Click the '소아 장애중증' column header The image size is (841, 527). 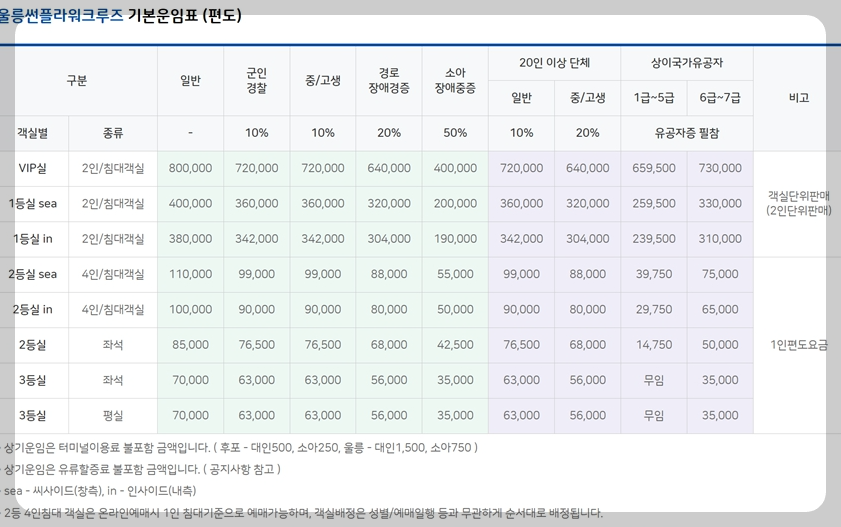(x=455, y=80)
